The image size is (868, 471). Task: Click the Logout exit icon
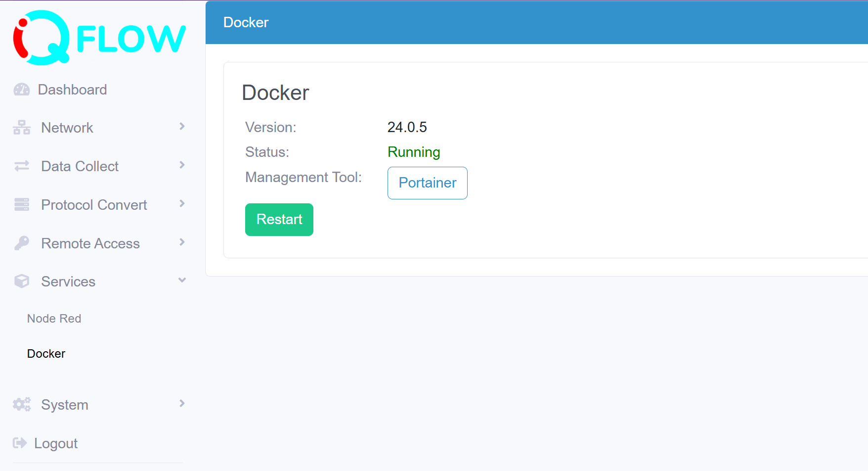click(x=20, y=443)
